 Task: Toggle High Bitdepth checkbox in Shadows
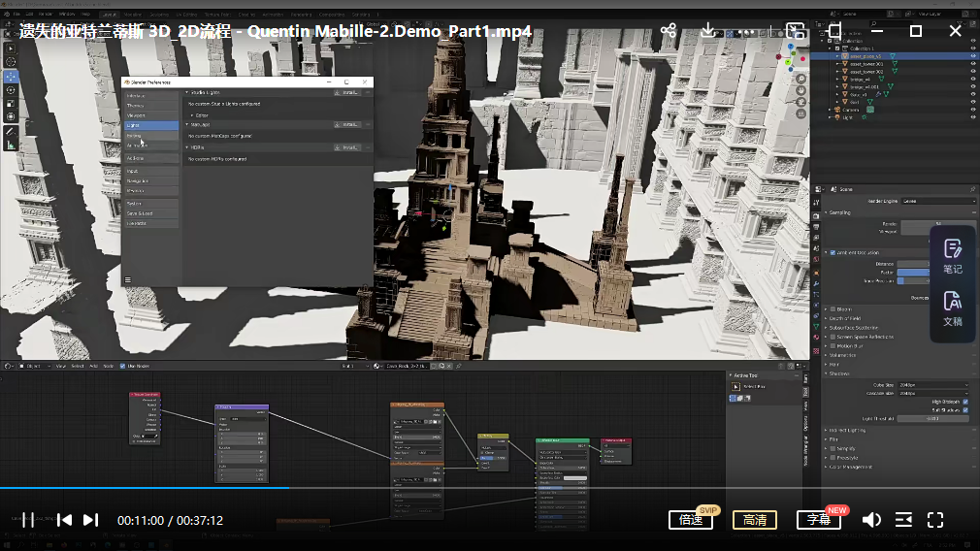coord(965,402)
